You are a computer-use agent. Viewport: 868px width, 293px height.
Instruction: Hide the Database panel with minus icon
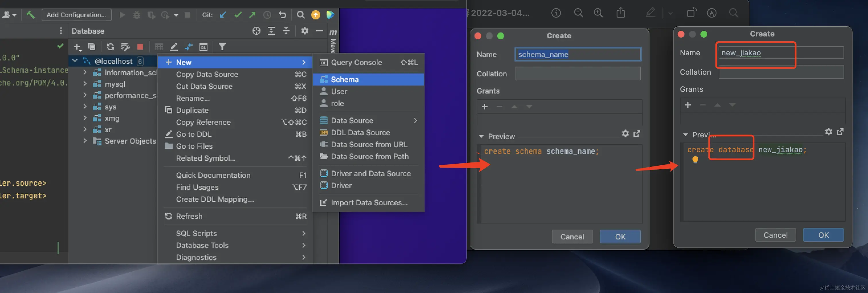(319, 31)
